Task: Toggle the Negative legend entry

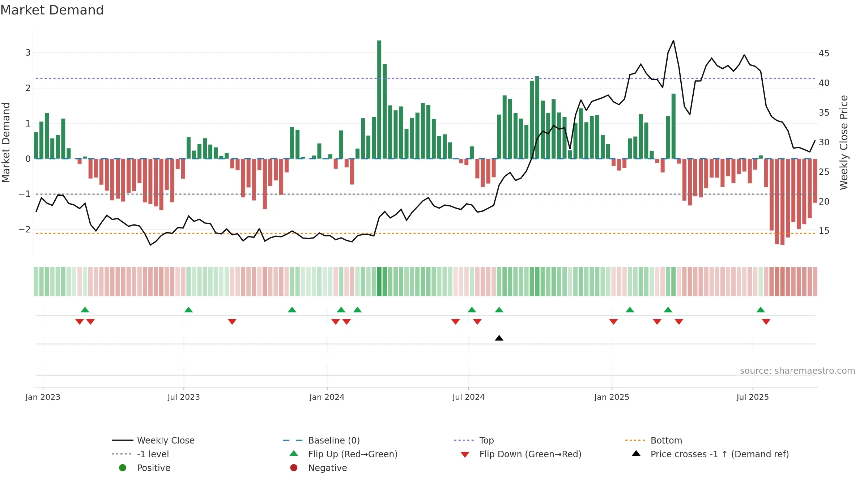Action: (318, 468)
